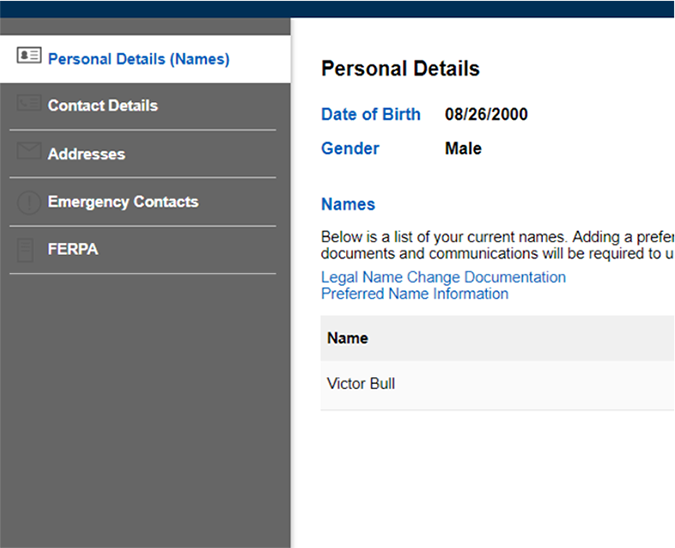675x548 pixels.
Task: Open the Personal Details (Names) tab
Action: [138, 59]
